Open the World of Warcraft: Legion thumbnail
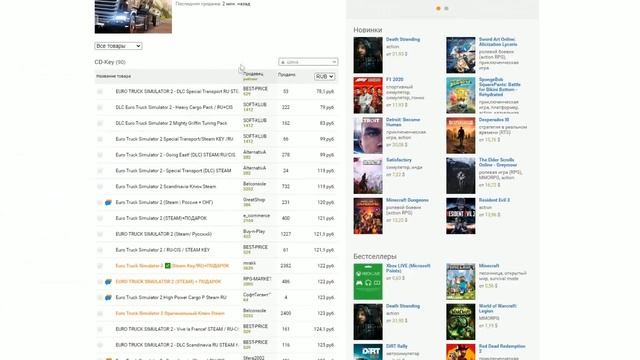640x360 pixels. (460, 322)
